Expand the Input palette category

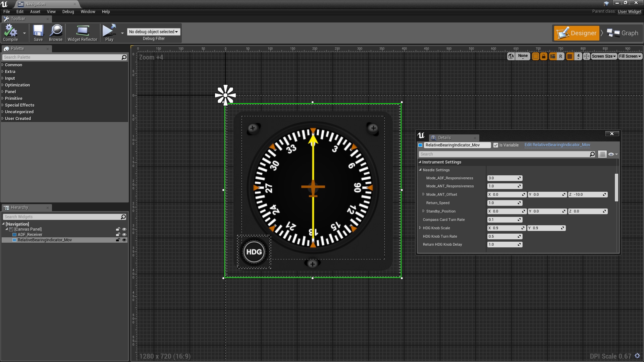point(3,78)
